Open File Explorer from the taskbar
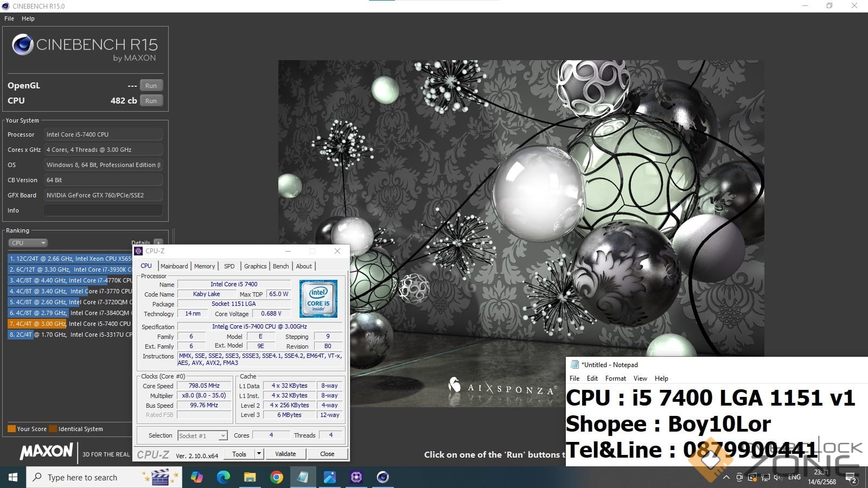 tap(250, 477)
